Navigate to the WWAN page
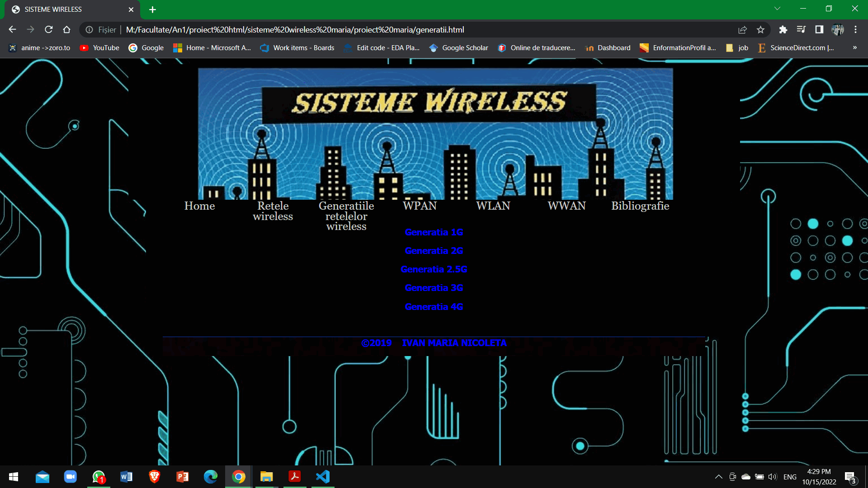Screen dimensions: 868x488 [566, 206]
